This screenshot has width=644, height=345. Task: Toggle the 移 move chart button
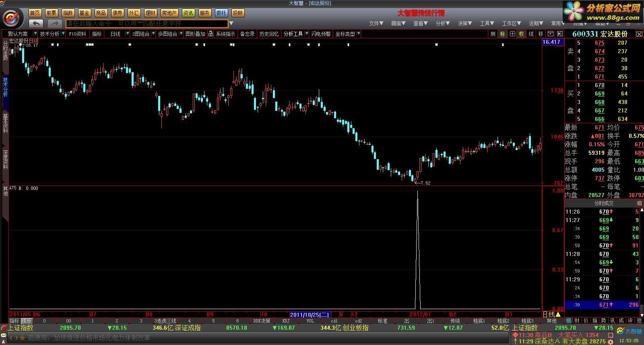click(541, 34)
